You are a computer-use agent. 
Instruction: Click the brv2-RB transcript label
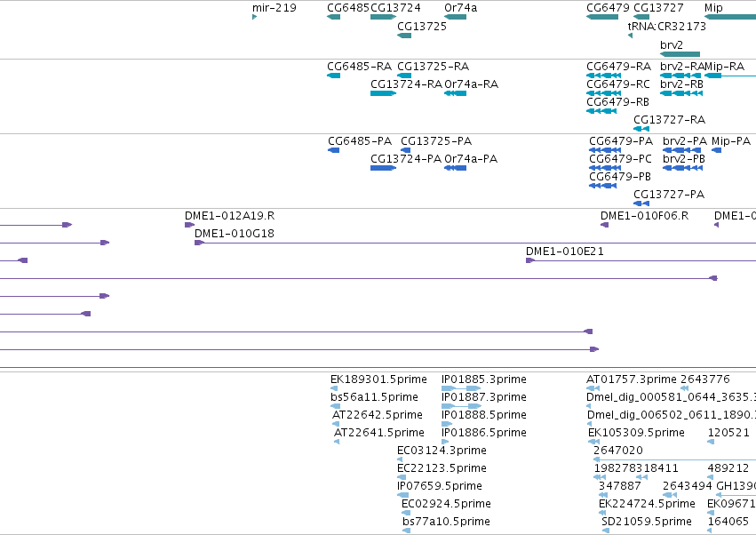click(x=681, y=84)
